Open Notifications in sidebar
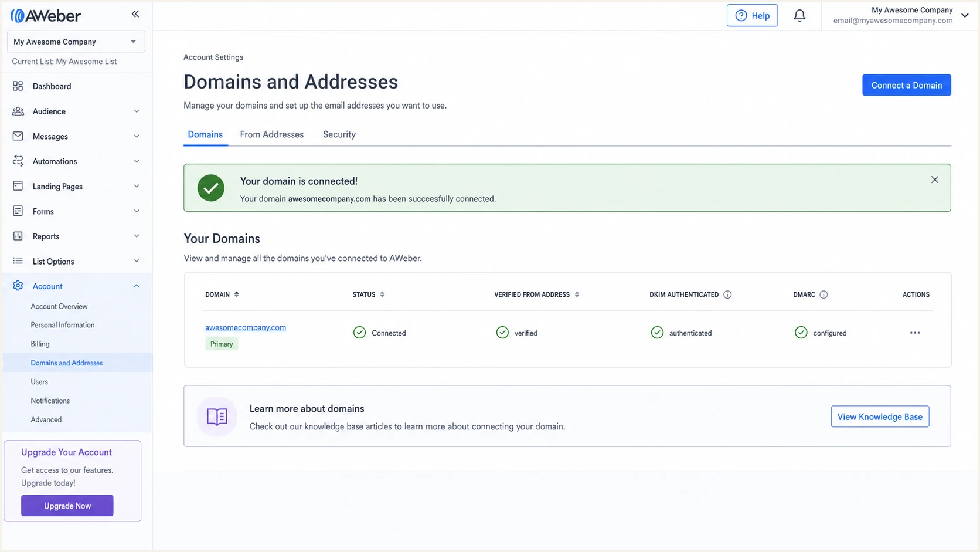Image resolution: width=980 pixels, height=552 pixels. [x=50, y=401]
